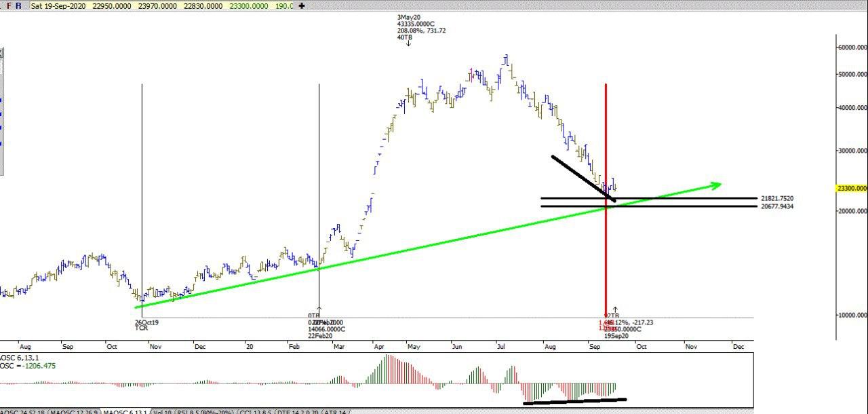Click the 22Feb20 date annotation
This screenshot has height=414, width=868.
pos(320,336)
